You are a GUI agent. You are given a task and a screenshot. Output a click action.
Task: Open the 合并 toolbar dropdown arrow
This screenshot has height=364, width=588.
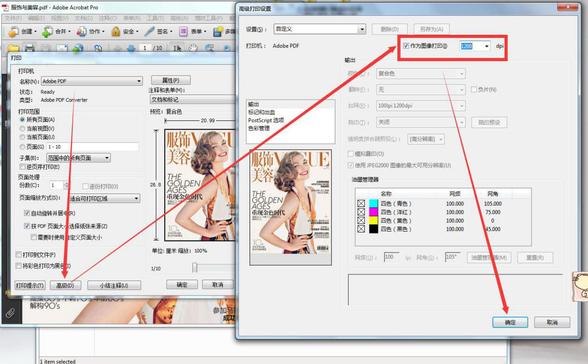click(x=70, y=31)
